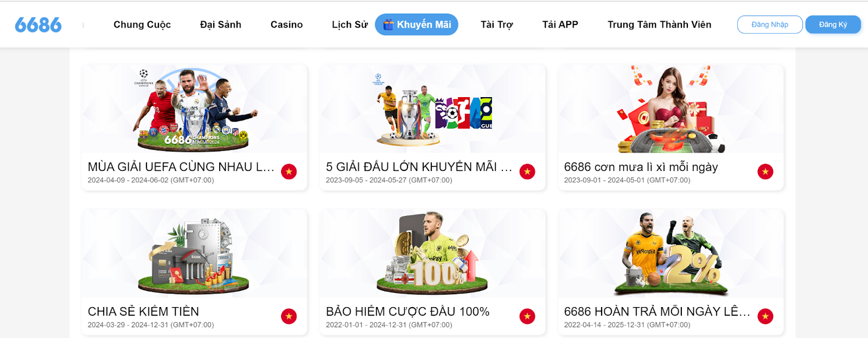Open the Tài Trợ page
The image size is (868, 338).
coord(497,24)
